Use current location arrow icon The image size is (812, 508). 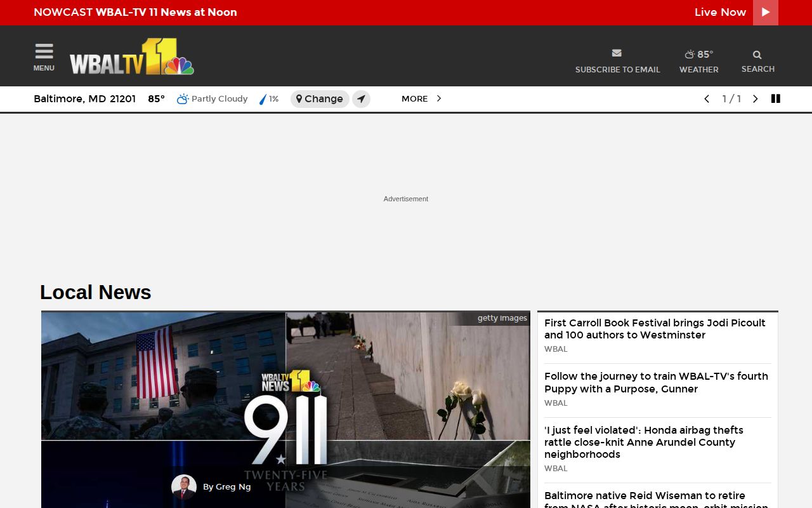click(361, 99)
